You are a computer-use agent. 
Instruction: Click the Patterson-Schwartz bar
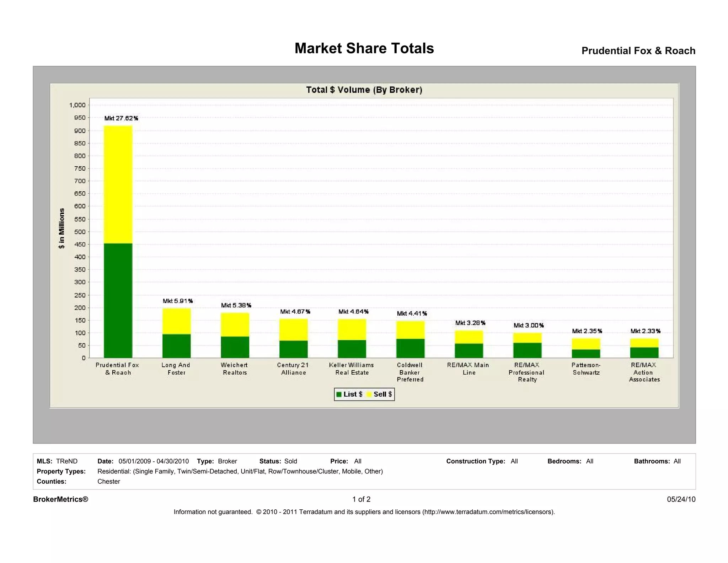pos(586,348)
